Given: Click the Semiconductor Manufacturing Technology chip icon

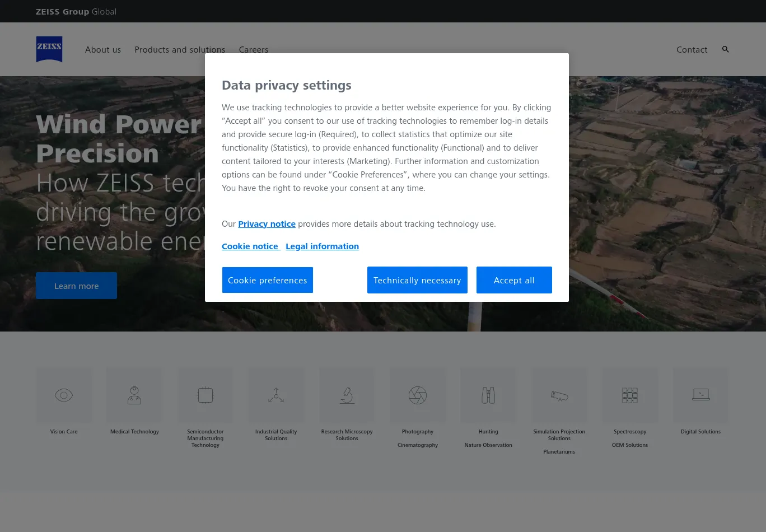Looking at the screenshot, I should click(x=205, y=395).
